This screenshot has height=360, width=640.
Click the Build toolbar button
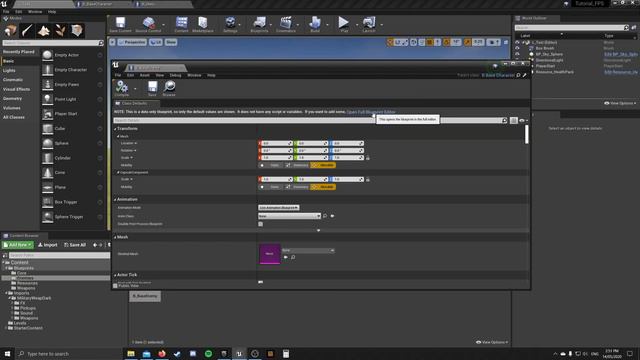click(315, 24)
